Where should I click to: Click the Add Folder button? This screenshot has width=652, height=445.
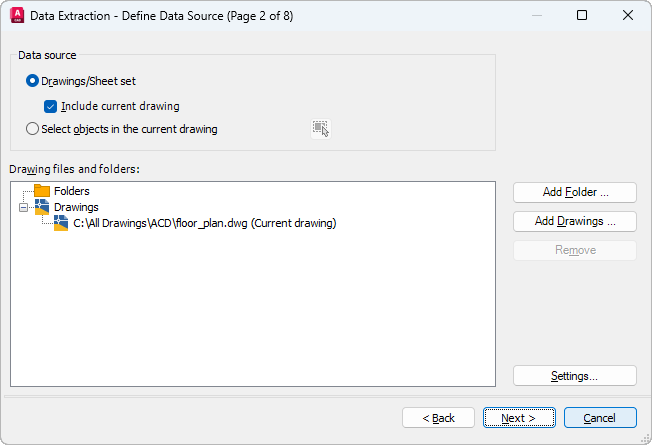574,192
